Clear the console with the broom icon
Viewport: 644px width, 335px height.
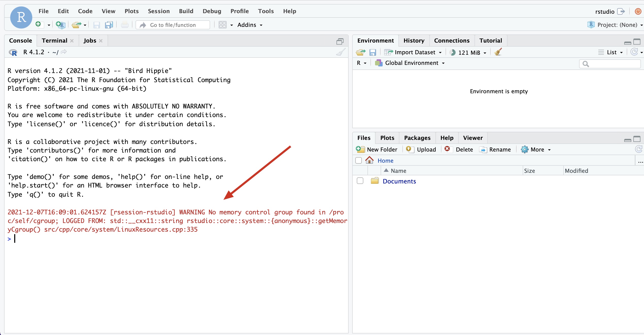click(x=340, y=52)
